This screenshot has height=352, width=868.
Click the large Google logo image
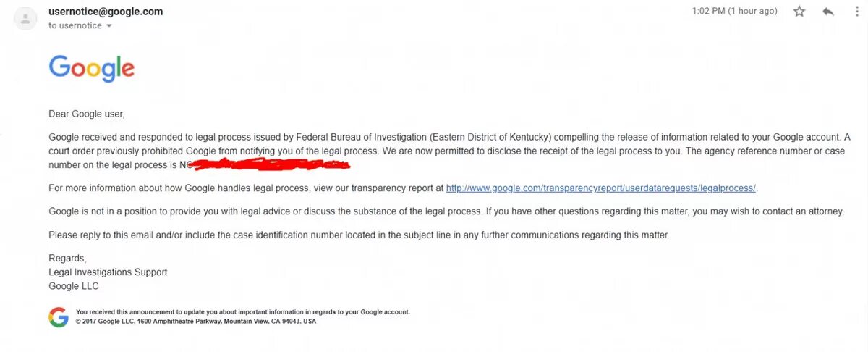[x=91, y=69]
